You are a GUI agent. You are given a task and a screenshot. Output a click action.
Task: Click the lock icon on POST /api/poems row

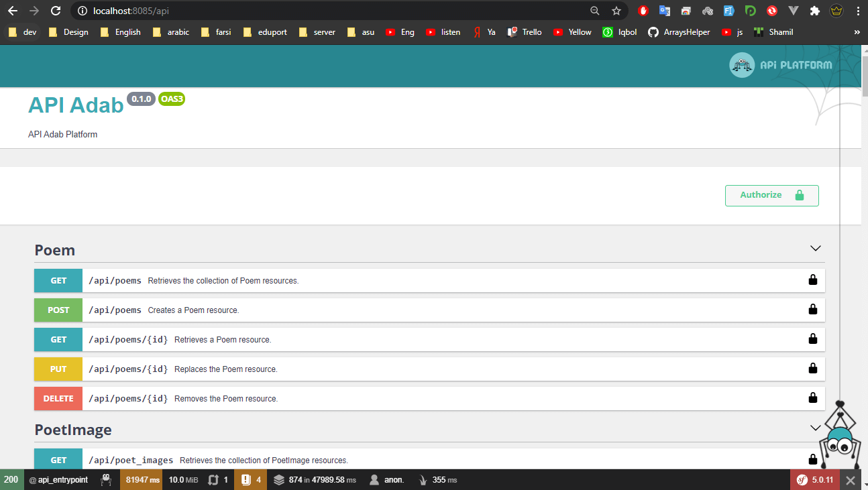coord(812,310)
